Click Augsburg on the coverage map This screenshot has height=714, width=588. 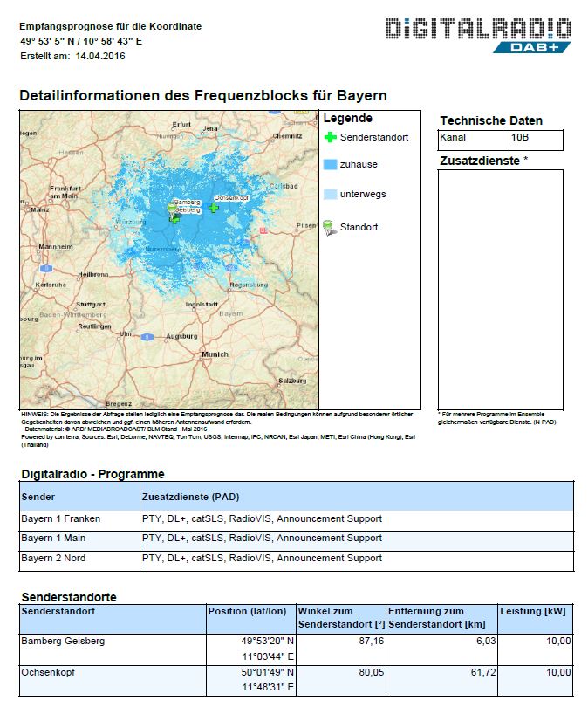pyautogui.click(x=181, y=335)
